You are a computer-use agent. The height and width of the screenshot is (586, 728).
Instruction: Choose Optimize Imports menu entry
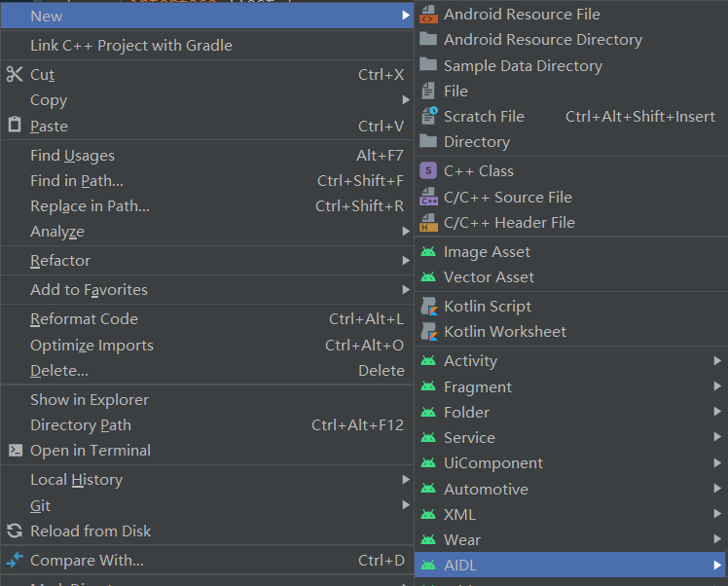click(207, 345)
